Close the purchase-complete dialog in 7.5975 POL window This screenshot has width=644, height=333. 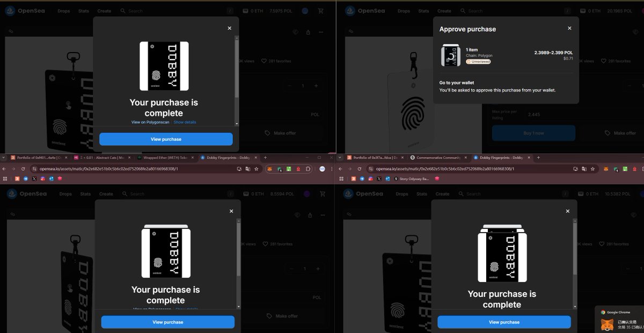[x=229, y=28]
